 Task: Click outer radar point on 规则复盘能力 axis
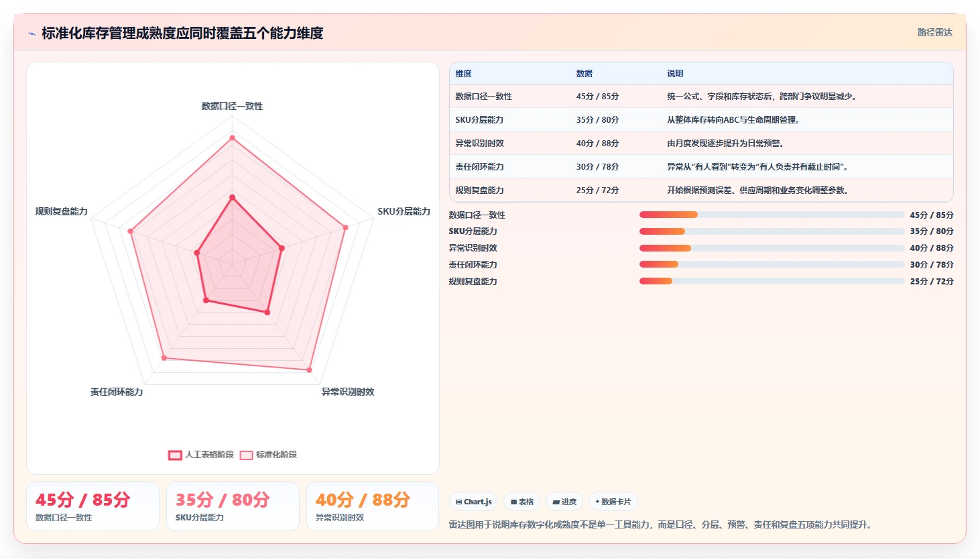click(x=131, y=231)
